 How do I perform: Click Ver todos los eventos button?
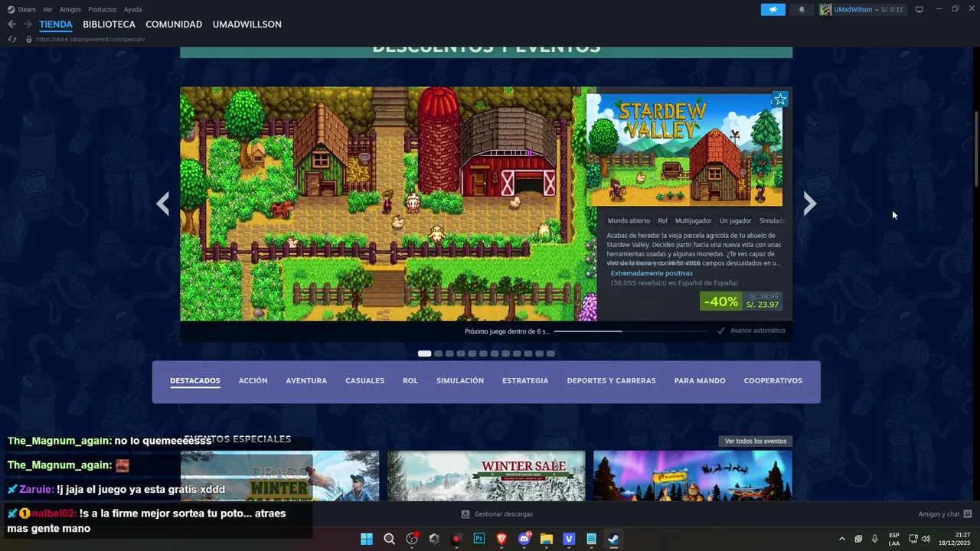[x=756, y=441]
